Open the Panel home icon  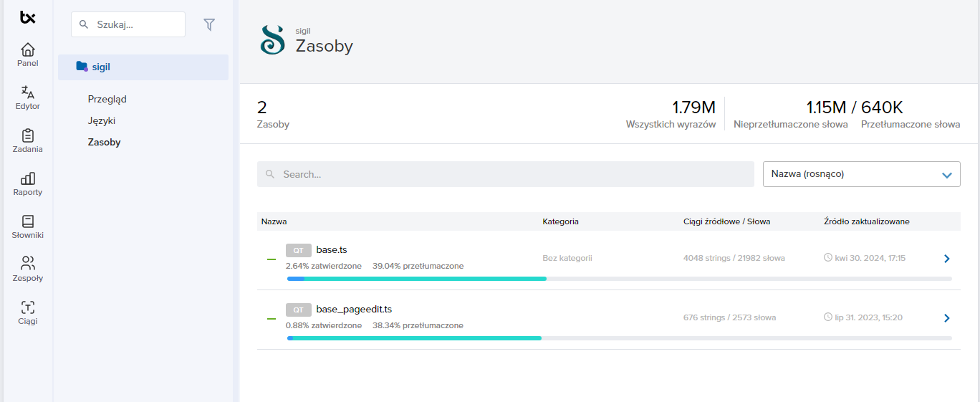click(28, 50)
